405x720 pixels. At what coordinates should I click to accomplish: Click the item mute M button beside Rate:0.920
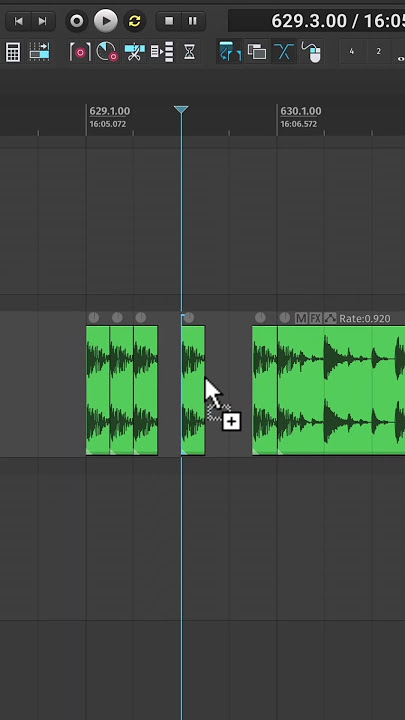[x=301, y=318]
